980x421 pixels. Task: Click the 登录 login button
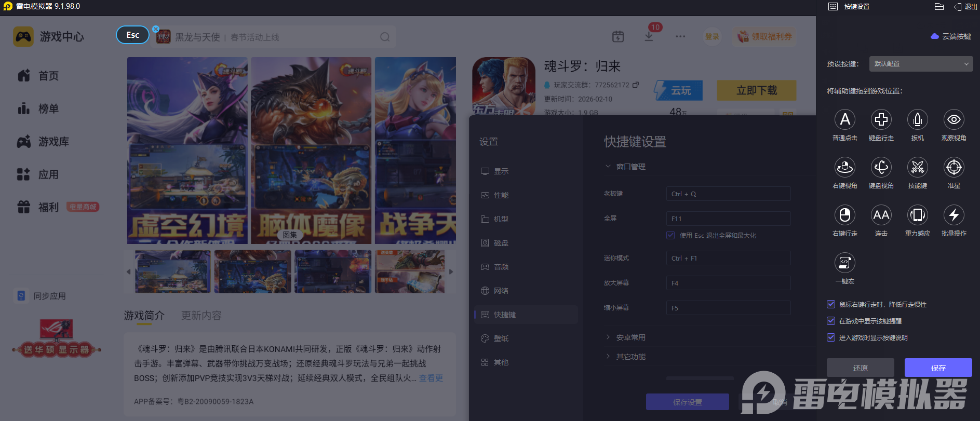click(x=712, y=36)
